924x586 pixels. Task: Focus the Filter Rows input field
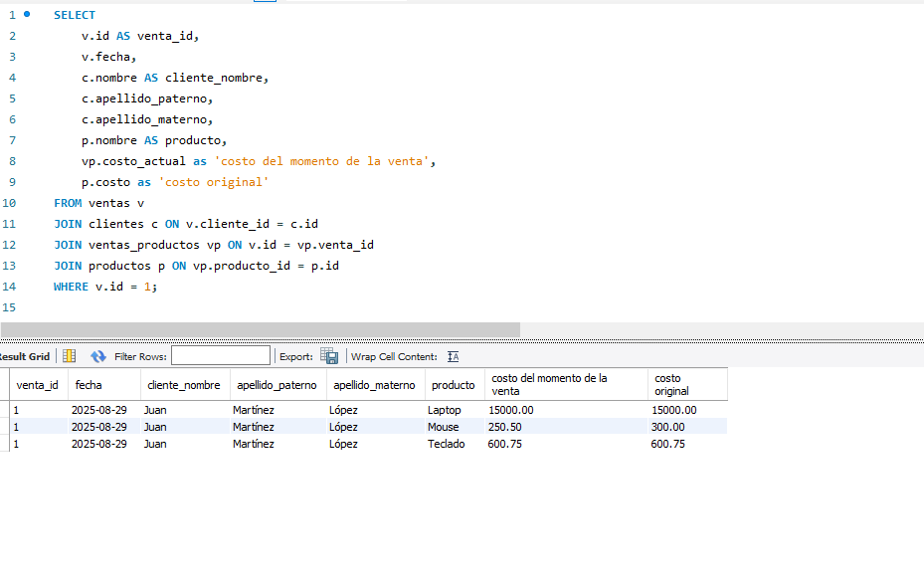(x=220, y=356)
